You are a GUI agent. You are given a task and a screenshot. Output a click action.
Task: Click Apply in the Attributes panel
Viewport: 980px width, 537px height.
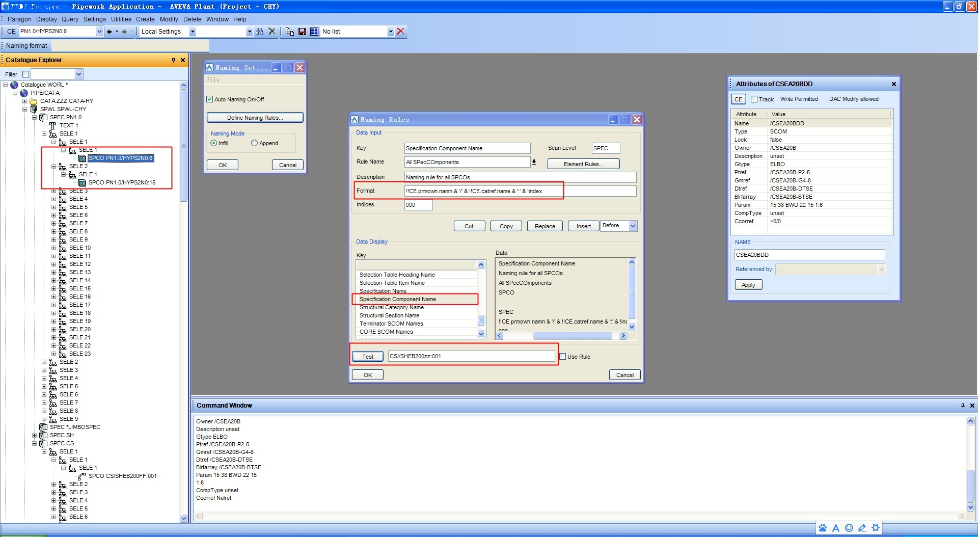tap(748, 285)
